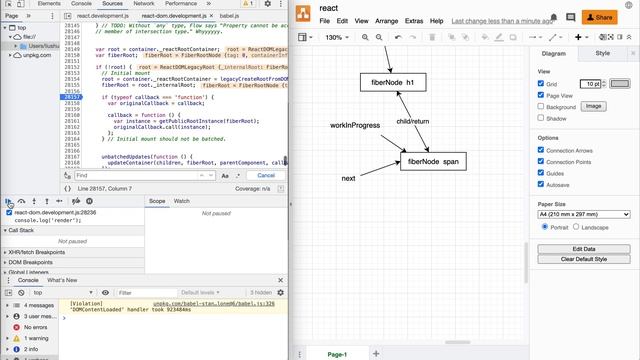Disable the react-dom.development.js:28236 breakpoint
The width and height of the screenshot is (640, 360).
pos(9,213)
